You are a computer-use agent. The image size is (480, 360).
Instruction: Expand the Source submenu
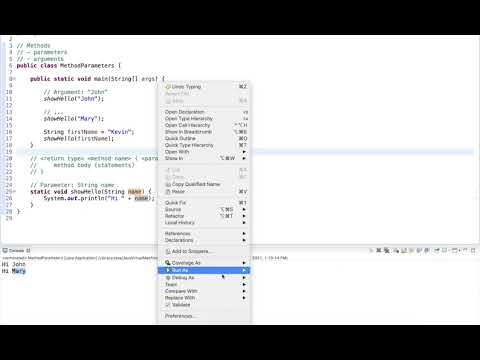click(204, 209)
